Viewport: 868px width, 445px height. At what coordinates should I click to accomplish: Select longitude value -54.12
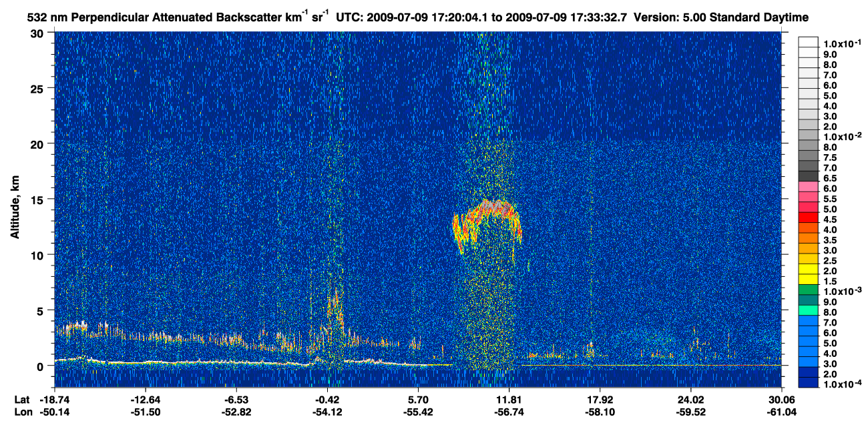point(328,412)
